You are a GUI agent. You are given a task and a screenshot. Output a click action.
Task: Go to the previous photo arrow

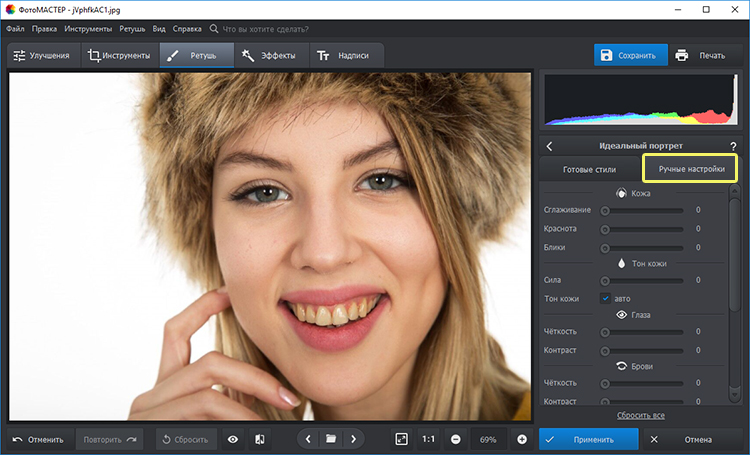309,439
